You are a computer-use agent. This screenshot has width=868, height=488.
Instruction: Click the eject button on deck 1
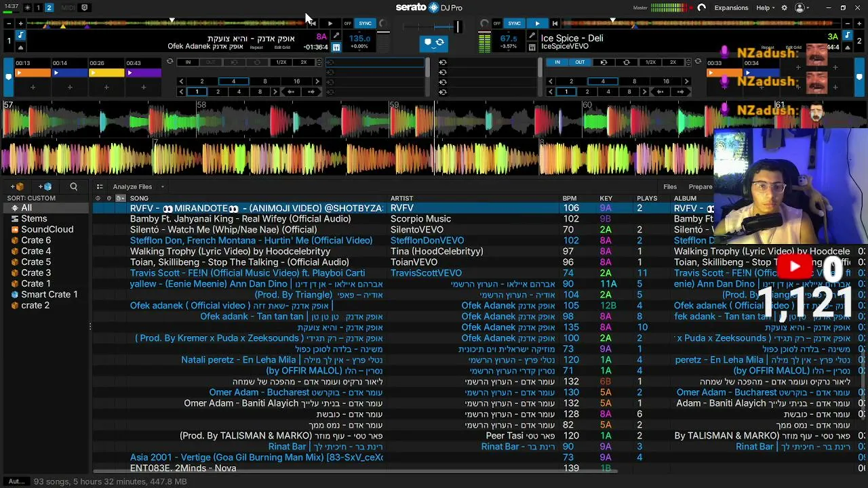(x=20, y=47)
